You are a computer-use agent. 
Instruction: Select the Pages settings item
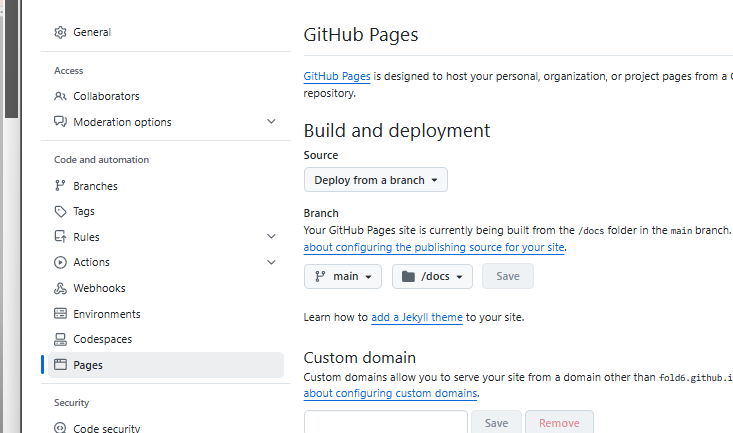tap(166, 365)
